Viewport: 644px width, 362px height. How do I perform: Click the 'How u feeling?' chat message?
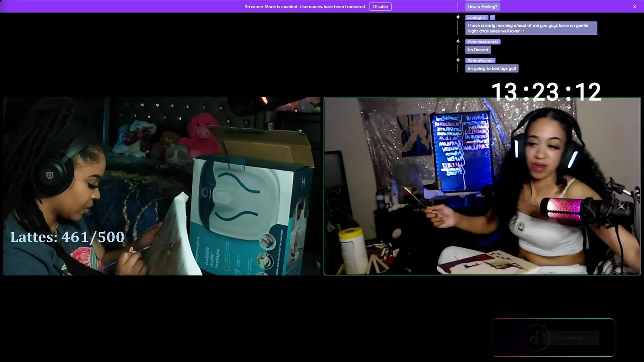click(482, 7)
